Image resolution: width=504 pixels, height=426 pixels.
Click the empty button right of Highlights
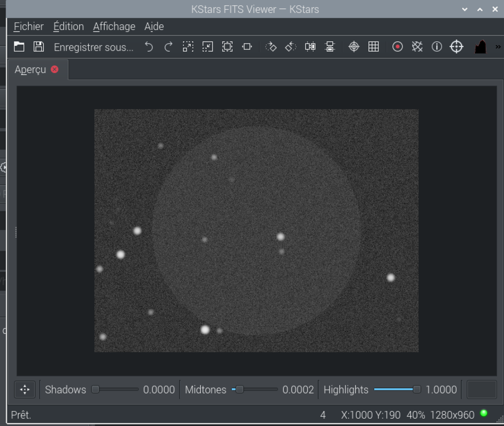point(482,390)
